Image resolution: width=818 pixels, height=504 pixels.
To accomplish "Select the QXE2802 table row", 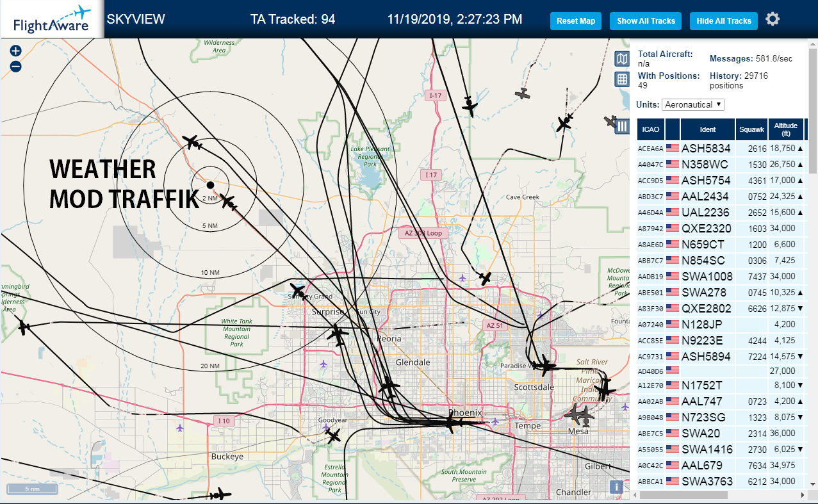I will tap(721, 308).
